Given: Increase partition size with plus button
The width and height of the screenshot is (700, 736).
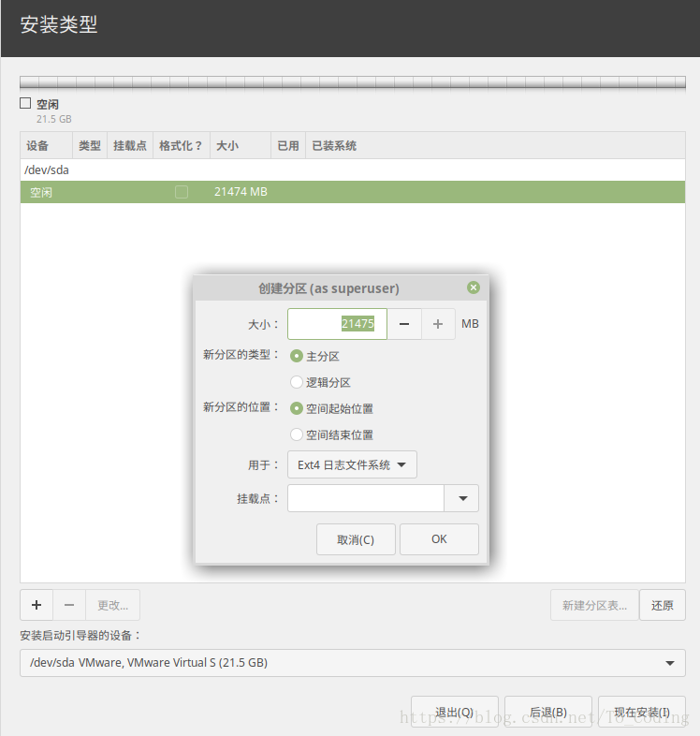Looking at the screenshot, I should coord(438,324).
